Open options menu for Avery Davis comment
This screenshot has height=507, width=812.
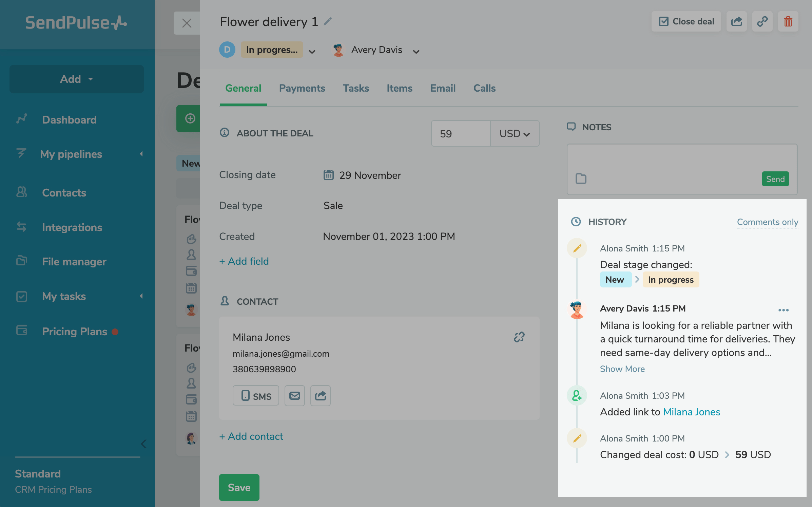(783, 310)
